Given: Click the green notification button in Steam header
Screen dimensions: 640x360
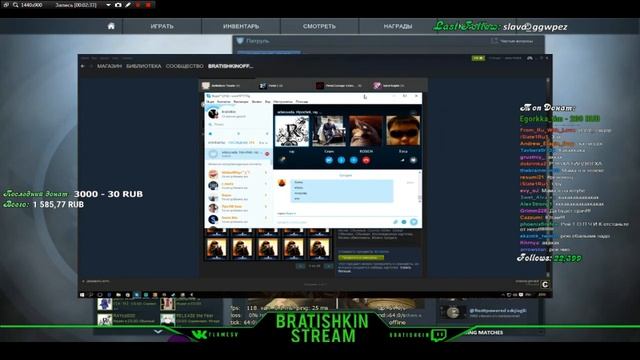Looking at the screenshot, I should (x=478, y=58).
